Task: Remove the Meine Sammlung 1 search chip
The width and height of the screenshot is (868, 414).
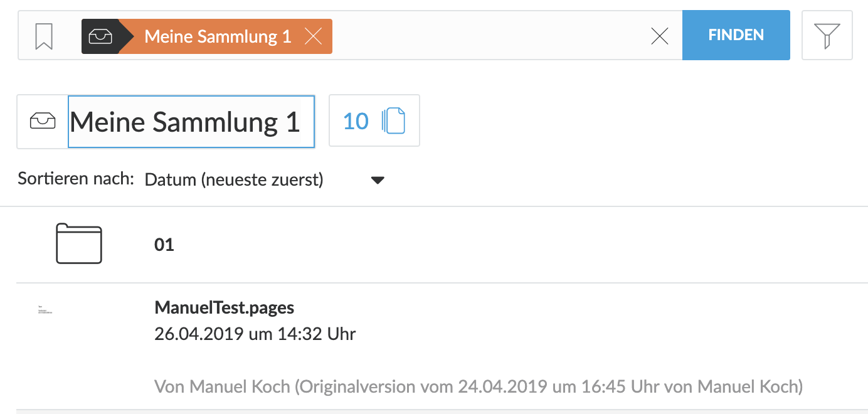Action: pyautogui.click(x=313, y=36)
